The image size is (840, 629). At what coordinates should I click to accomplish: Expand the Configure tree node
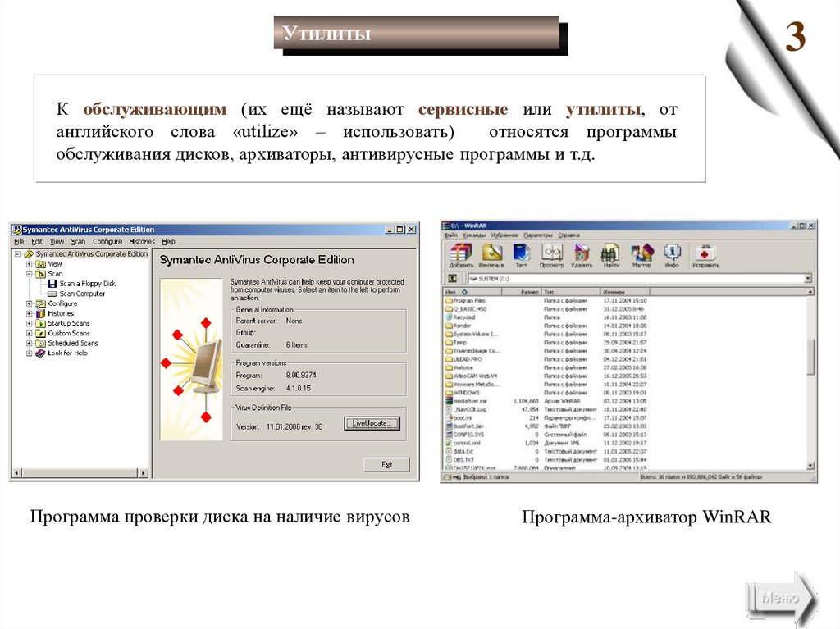pos(30,303)
